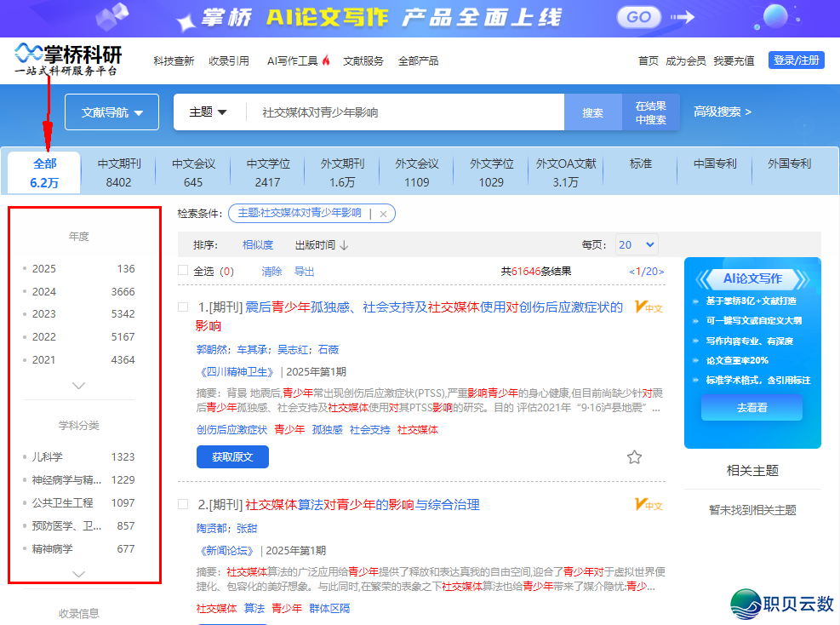Go to next results page arrow

click(x=660, y=272)
